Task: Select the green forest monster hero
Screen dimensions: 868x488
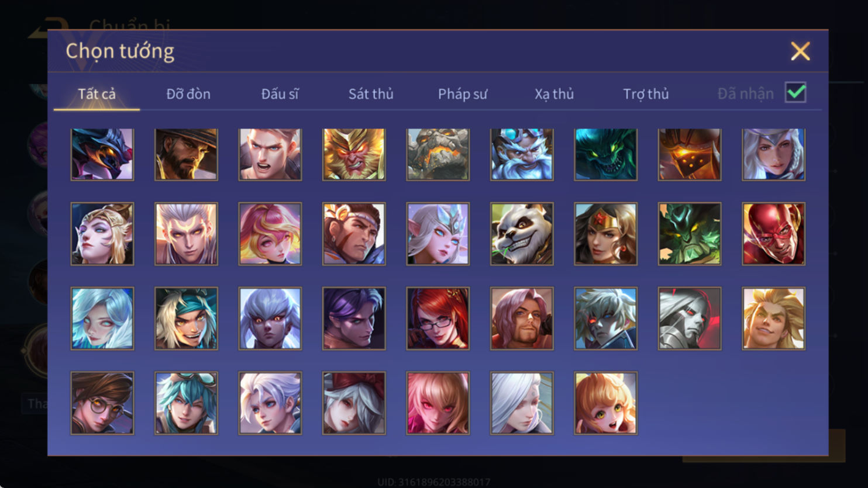Action: coord(690,234)
